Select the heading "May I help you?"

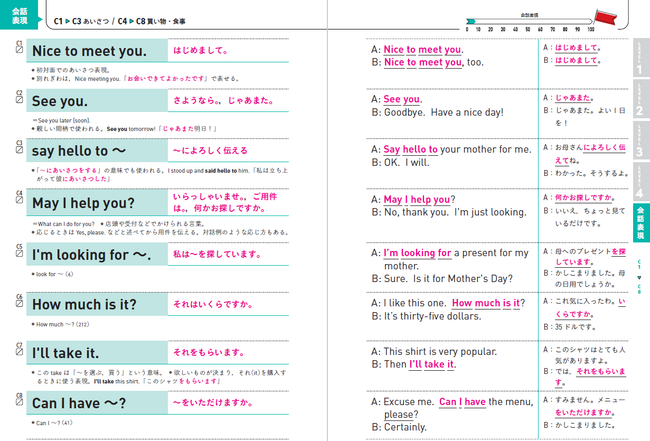(83, 203)
